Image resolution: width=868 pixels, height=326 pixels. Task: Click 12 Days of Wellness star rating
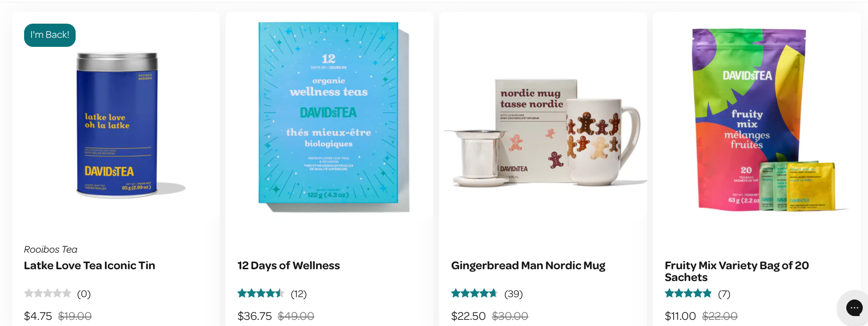260,293
